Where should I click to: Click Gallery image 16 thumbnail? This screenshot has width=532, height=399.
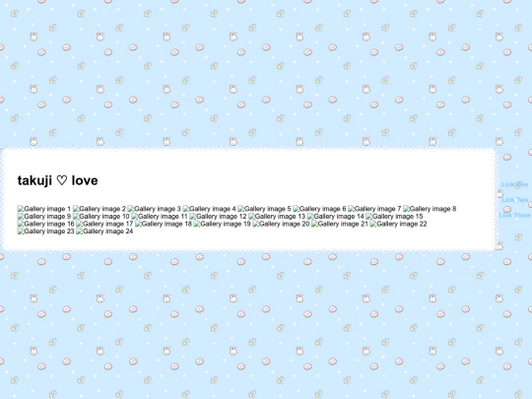coord(45,224)
